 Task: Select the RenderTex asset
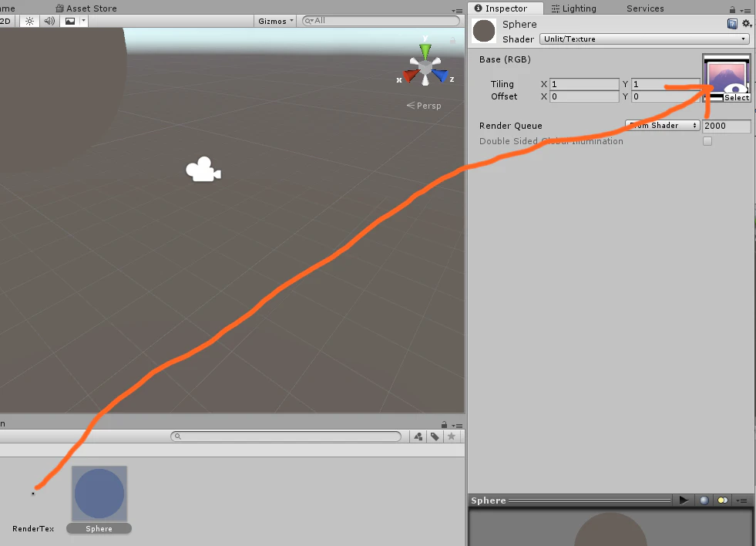pos(33,500)
